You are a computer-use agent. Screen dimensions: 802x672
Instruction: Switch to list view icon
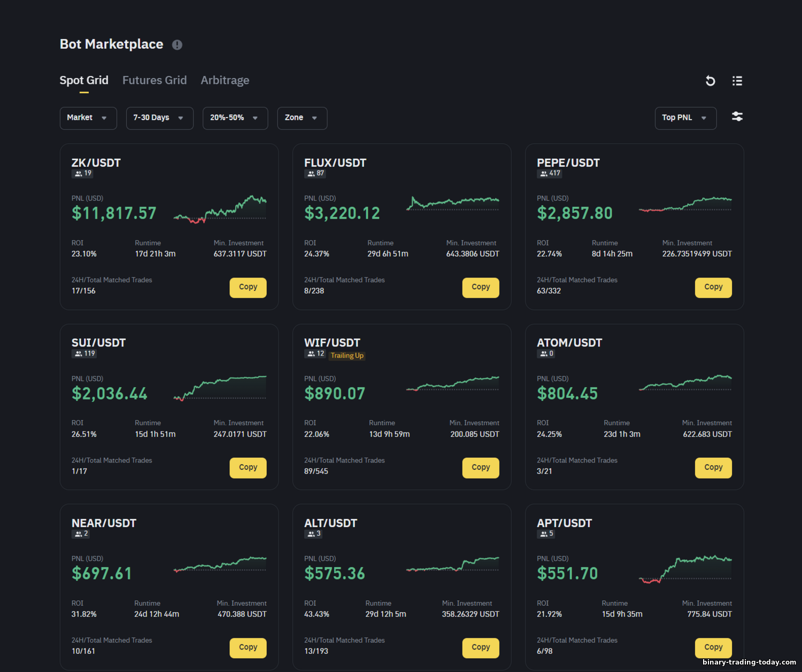(x=737, y=81)
